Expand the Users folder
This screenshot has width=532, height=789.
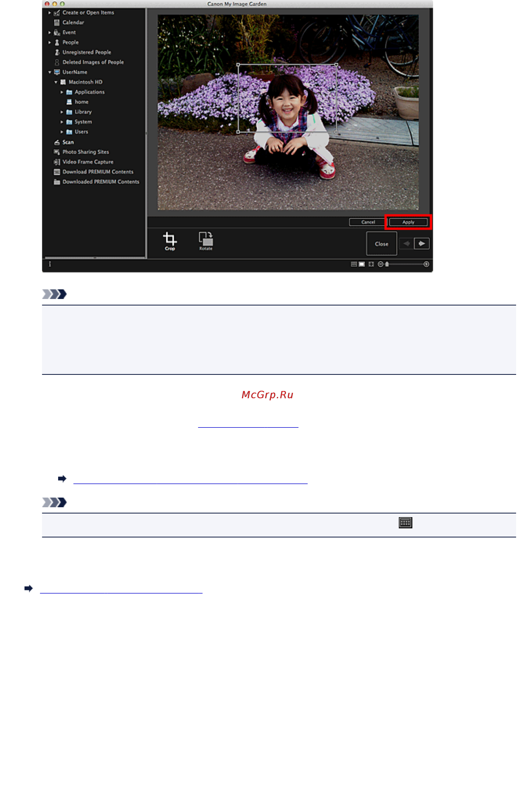62,132
